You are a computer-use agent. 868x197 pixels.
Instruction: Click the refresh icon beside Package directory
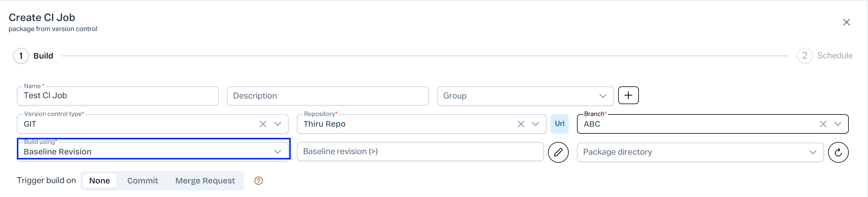click(838, 152)
